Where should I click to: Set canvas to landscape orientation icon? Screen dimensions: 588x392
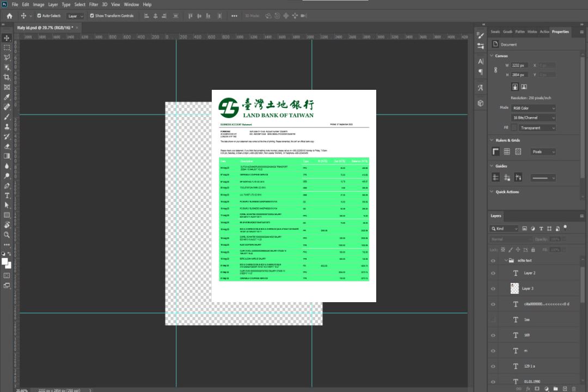point(524,87)
